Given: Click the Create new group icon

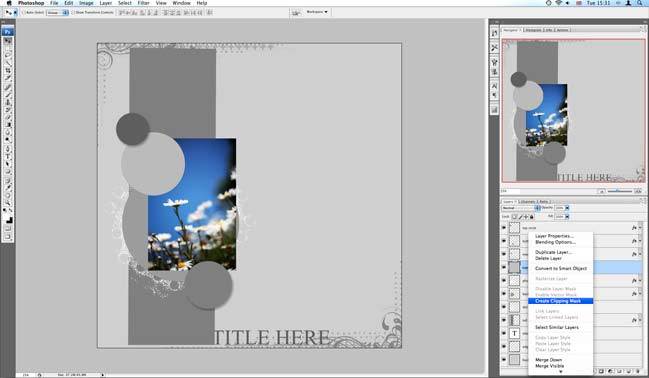Looking at the screenshot, I should pos(620,372).
